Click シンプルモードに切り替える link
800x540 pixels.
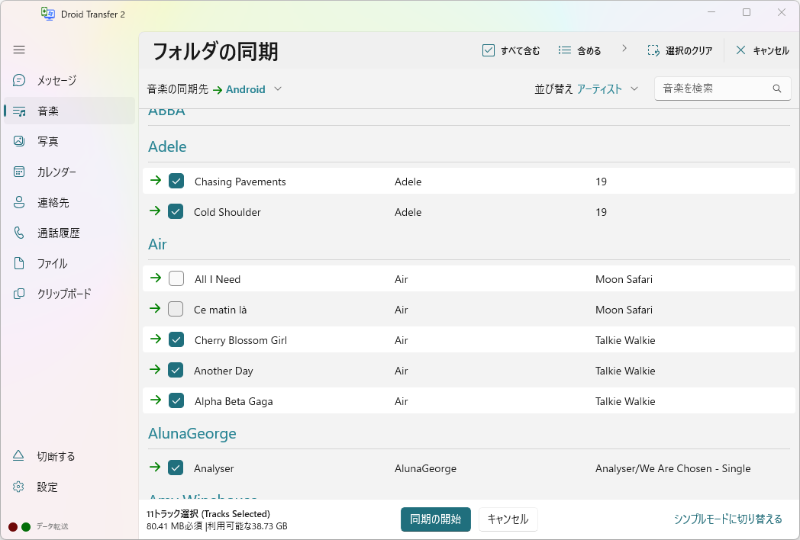click(728, 519)
